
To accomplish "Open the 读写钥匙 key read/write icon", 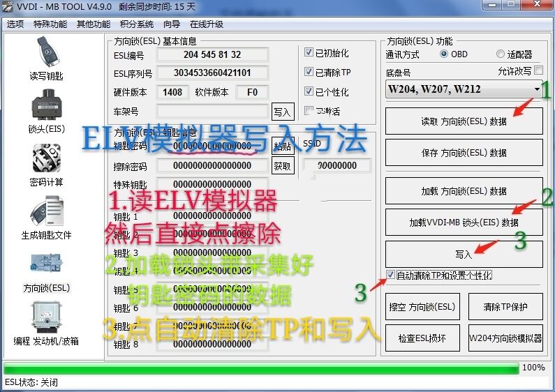I will point(46,53).
